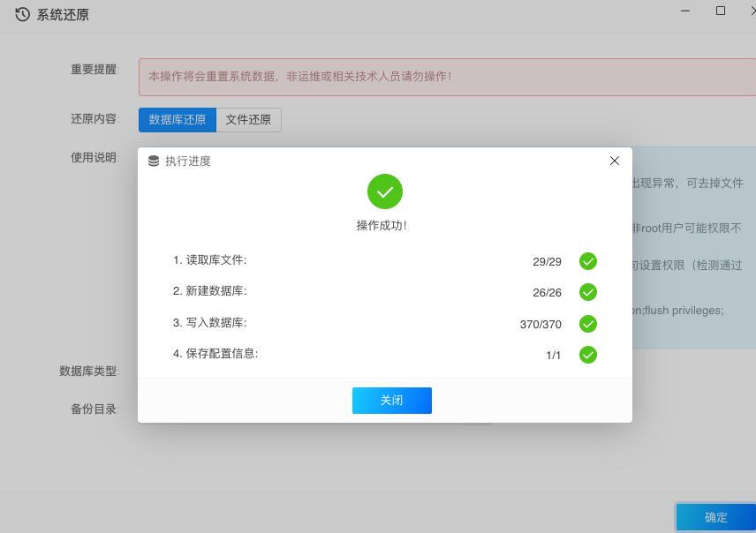Click the 系统还原 history icon in title bar
Image resolution: width=756 pixels, height=533 pixels.
23,14
